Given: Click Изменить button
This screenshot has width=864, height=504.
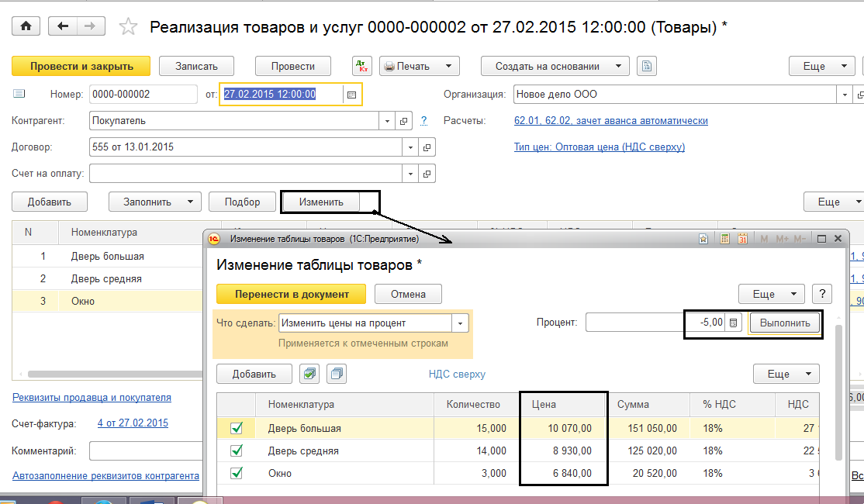Looking at the screenshot, I should coord(321,202).
